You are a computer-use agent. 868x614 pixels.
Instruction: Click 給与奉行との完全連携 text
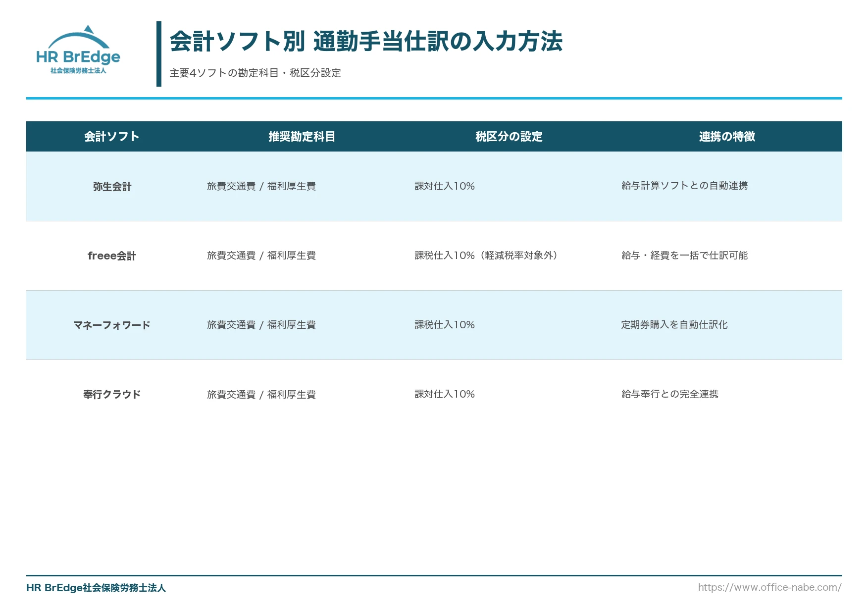click(670, 394)
